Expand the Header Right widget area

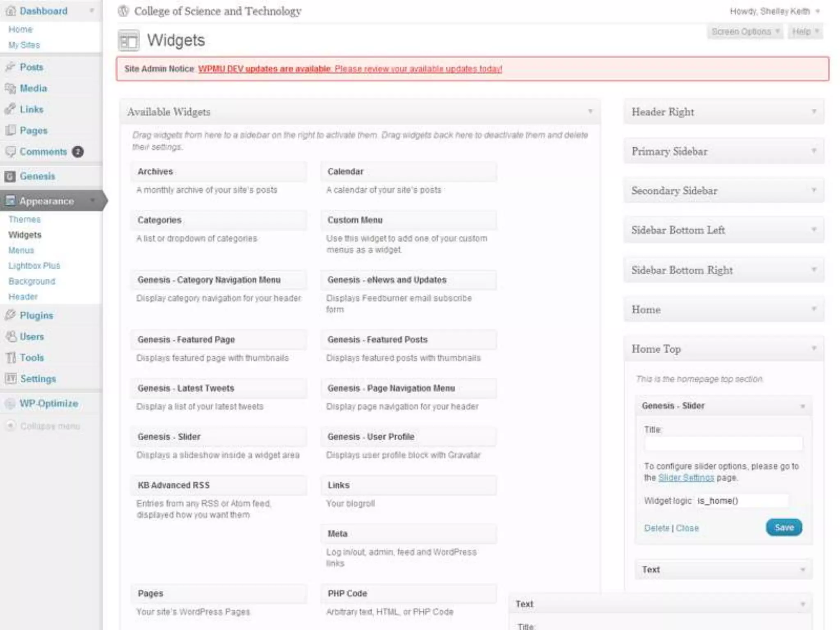[814, 112]
